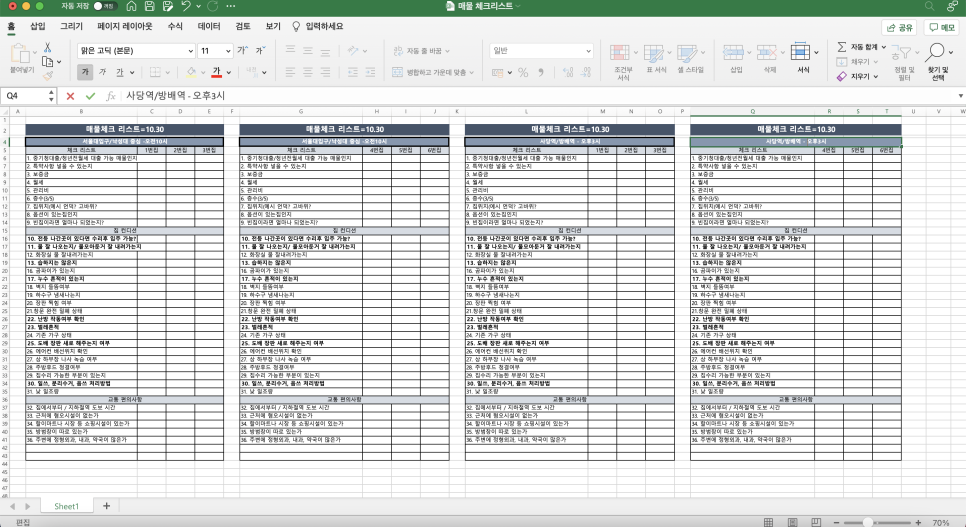Toggle italic formatting 가
This screenshot has width=966, height=527.
[x=102, y=72]
